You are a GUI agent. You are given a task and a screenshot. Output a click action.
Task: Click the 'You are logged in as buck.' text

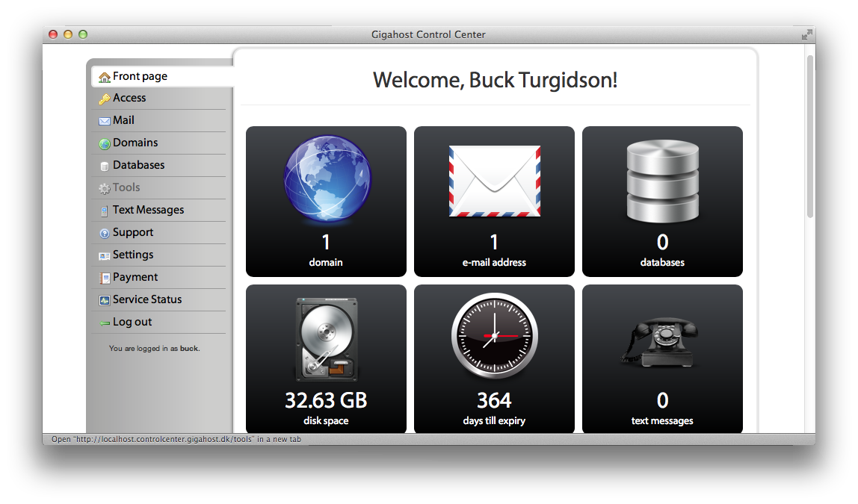[x=154, y=349]
